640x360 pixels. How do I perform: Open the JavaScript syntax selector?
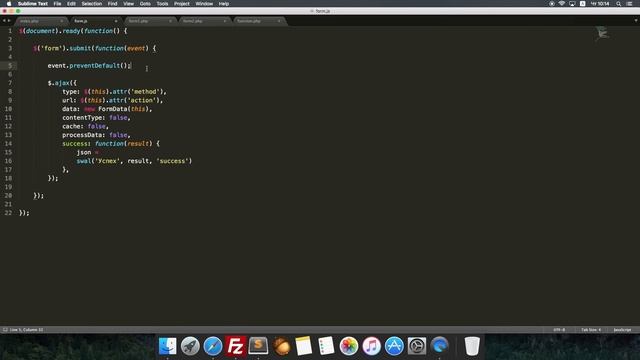click(x=622, y=329)
